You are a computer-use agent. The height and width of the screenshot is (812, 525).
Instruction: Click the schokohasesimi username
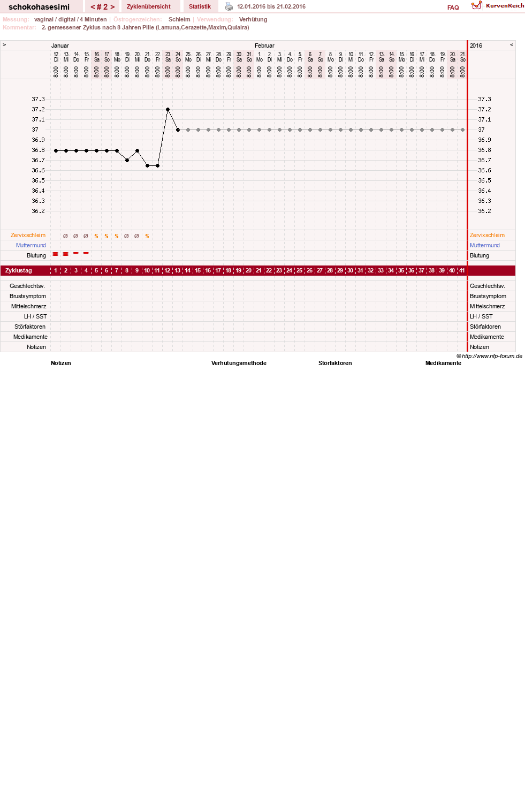(x=39, y=7)
